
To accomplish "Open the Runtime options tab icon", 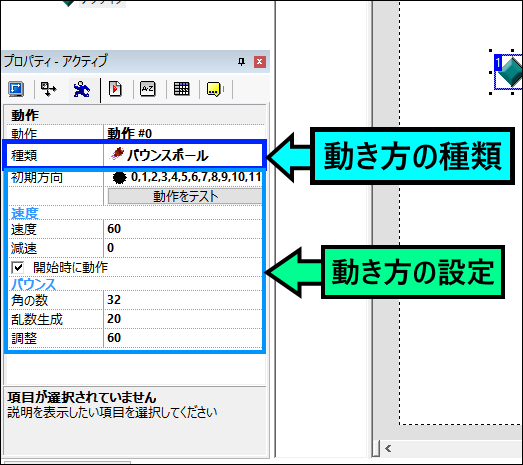I will pyautogui.click(x=115, y=89).
